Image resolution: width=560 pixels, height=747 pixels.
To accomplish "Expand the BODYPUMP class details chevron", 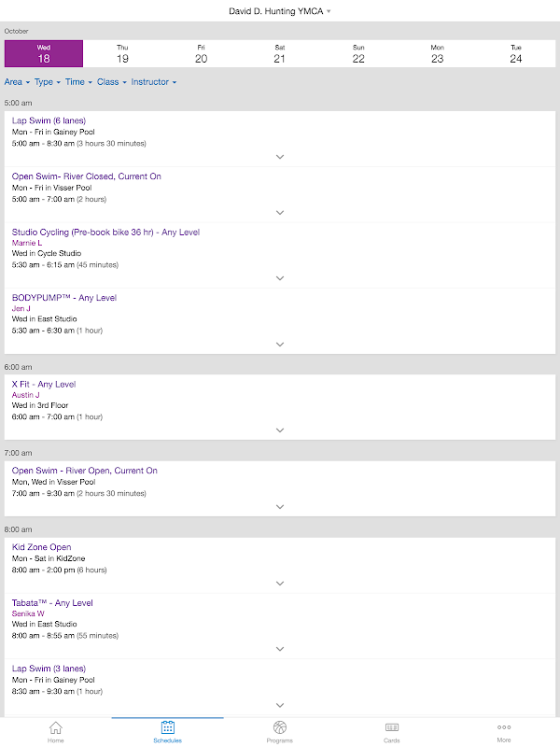I will pos(280,344).
